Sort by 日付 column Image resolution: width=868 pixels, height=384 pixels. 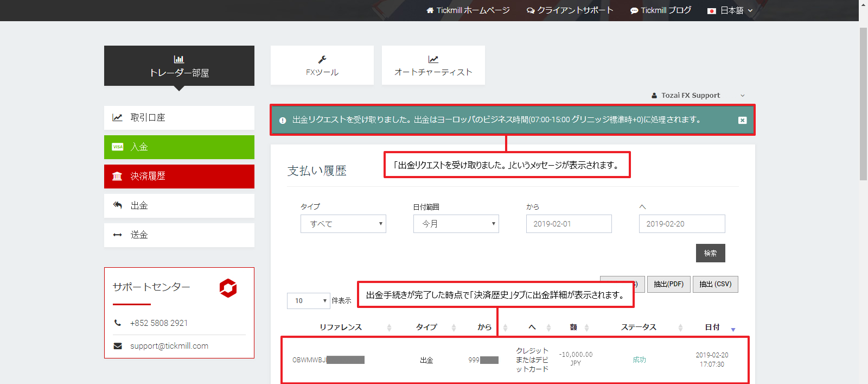[712, 327]
